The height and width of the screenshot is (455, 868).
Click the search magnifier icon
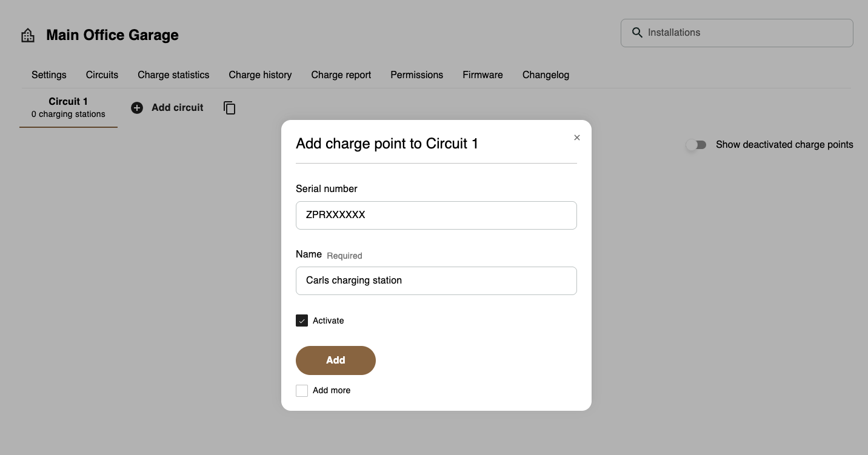coord(637,33)
